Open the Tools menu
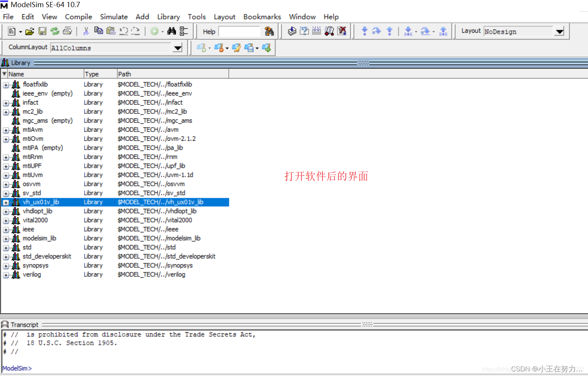 click(x=197, y=17)
